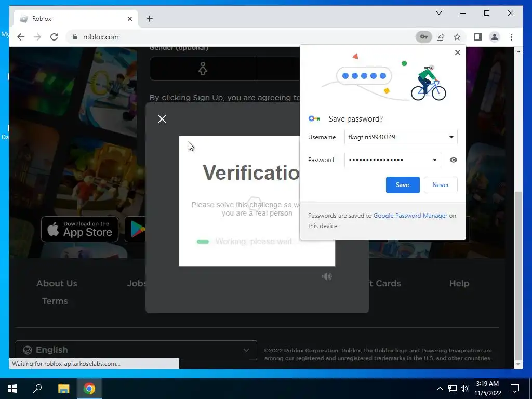Click the page vertical scrollbar thumb
The height and width of the screenshot is (399, 532).
(x=518, y=275)
